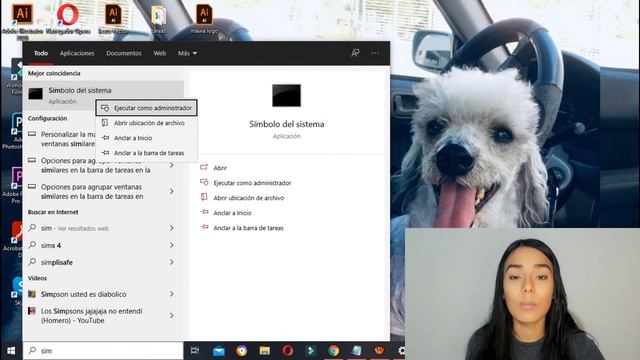Open the Más dropdown filter

(x=187, y=53)
